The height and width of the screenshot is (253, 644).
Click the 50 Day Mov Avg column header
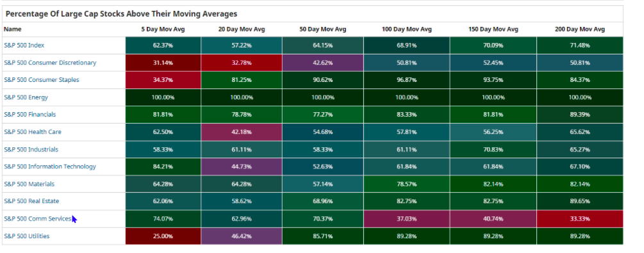click(x=323, y=29)
